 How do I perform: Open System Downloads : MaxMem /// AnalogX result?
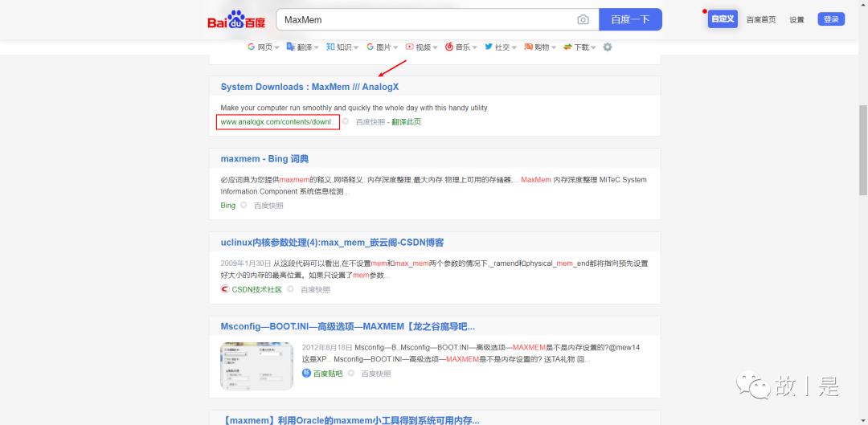point(309,87)
